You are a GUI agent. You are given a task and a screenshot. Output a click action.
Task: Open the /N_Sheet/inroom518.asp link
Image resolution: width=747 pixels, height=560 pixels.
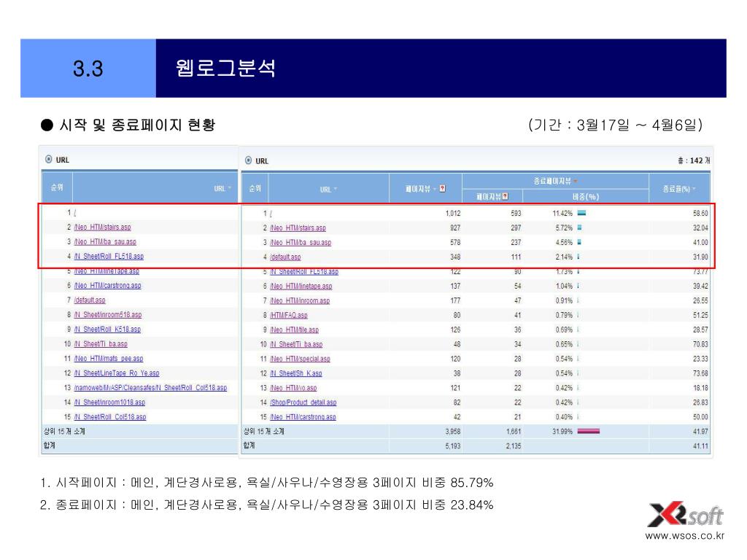click(108, 315)
